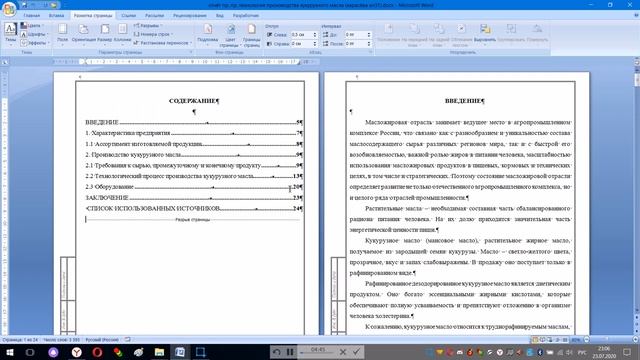Click the word count status bar indicator
Screen dimensions: 640x360
[x=62, y=340]
